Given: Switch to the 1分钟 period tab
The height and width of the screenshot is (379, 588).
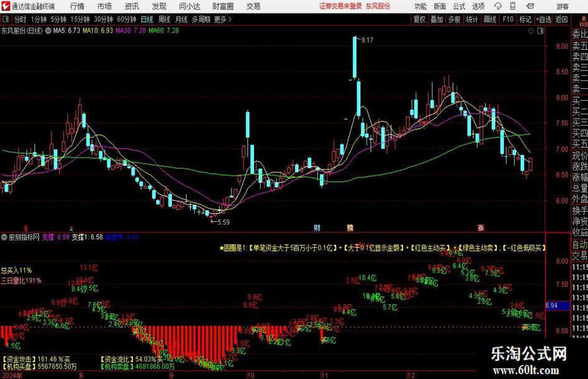Looking at the screenshot, I should (39, 19).
